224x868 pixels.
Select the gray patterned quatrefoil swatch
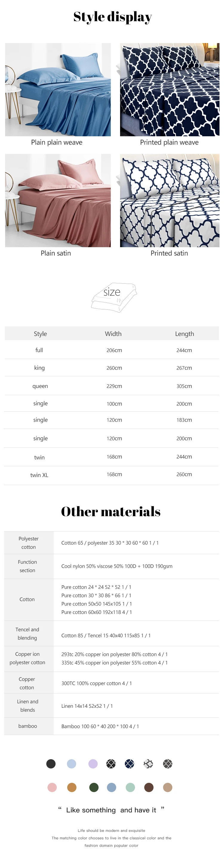(x=168, y=764)
